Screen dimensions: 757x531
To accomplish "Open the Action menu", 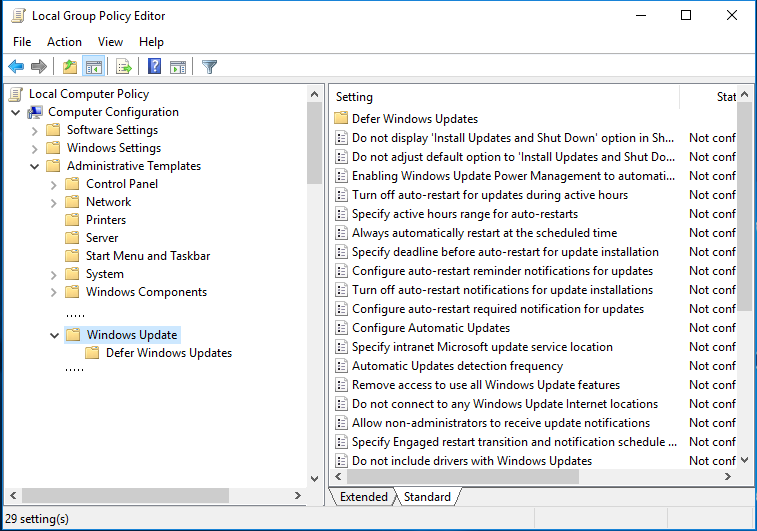I will (64, 42).
